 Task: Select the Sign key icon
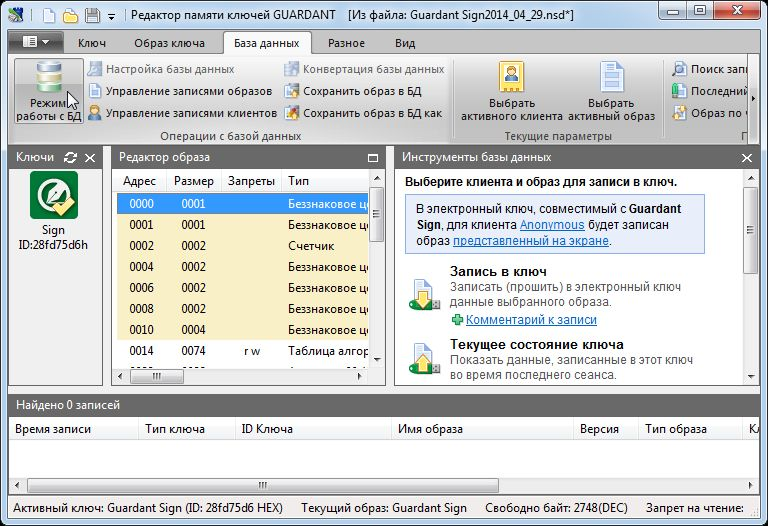click(53, 193)
